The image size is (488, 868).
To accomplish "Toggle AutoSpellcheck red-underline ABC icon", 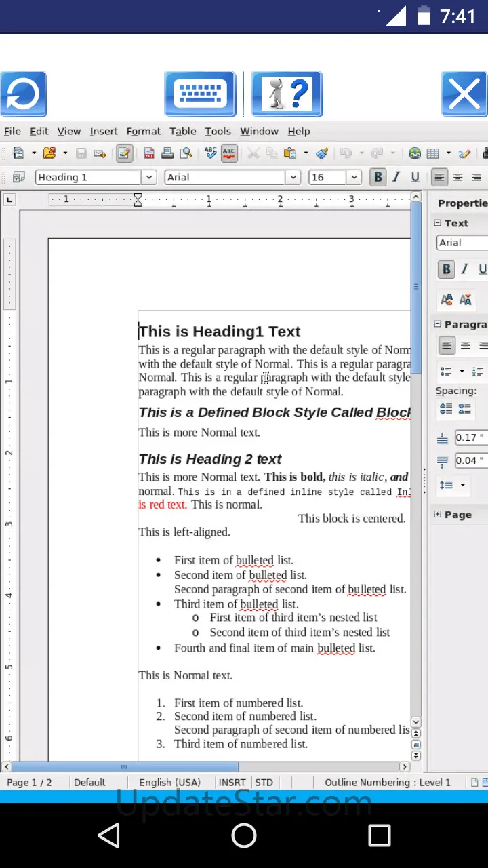I will coord(229,153).
